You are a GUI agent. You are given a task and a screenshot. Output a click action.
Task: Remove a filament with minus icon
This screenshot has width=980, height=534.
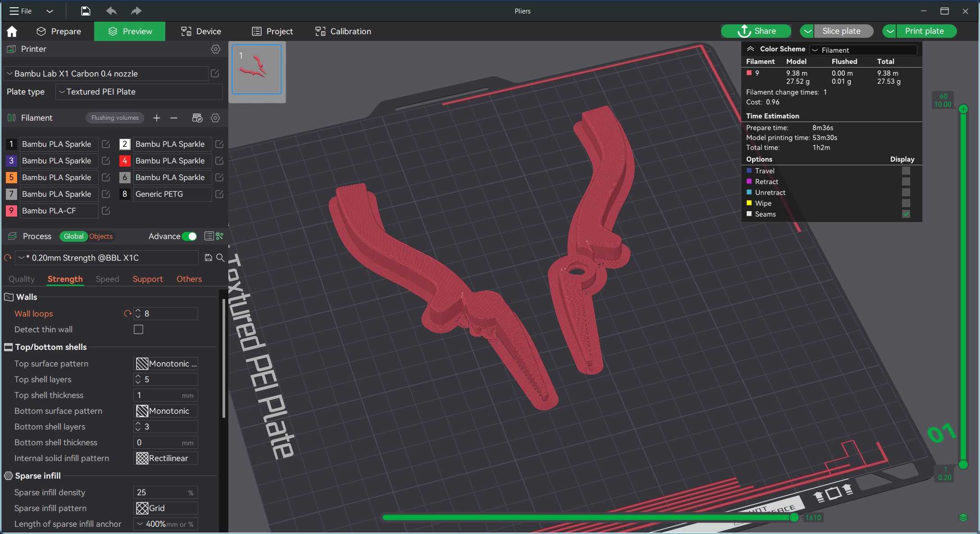click(174, 118)
